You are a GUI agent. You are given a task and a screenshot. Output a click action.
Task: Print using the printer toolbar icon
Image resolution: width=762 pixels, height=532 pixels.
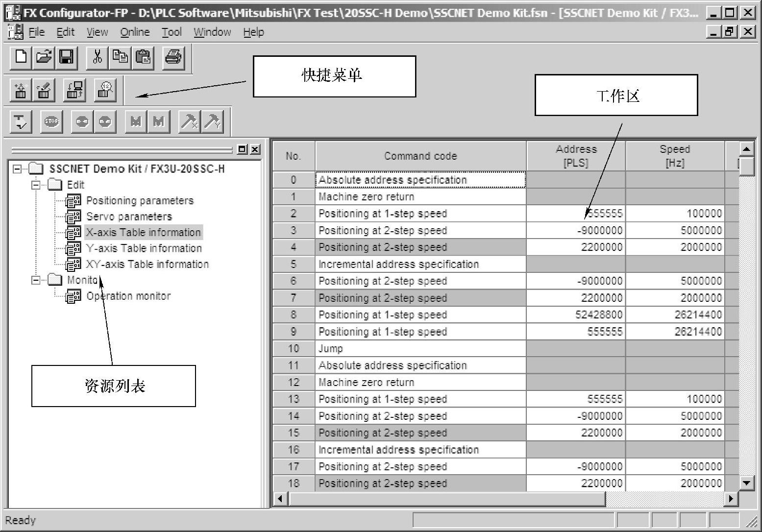click(x=173, y=57)
